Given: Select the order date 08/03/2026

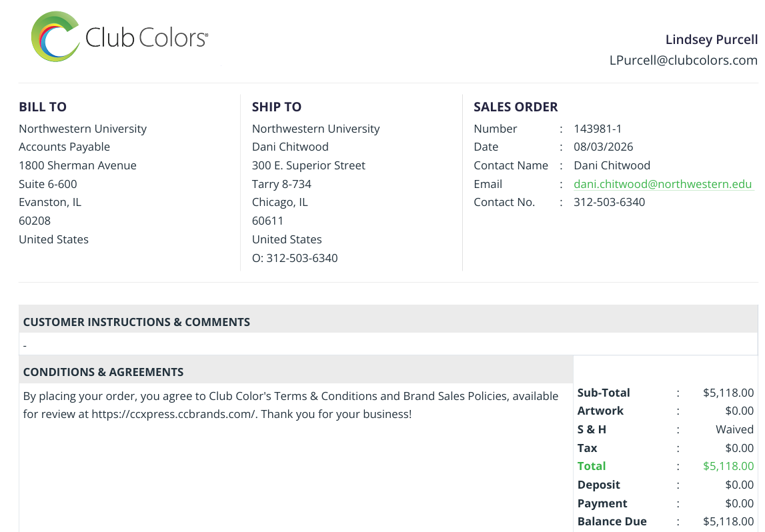Looking at the screenshot, I should 603,147.
